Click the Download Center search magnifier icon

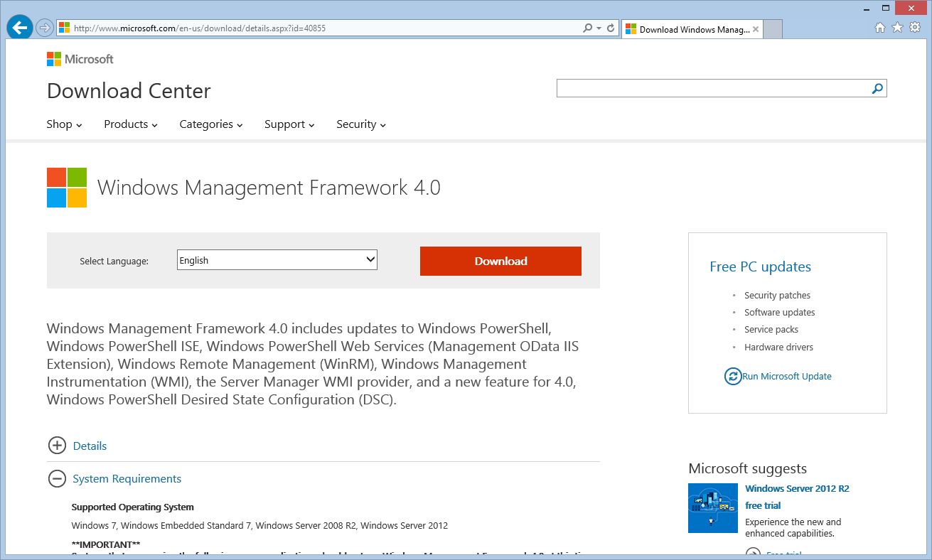click(x=877, y=88)
